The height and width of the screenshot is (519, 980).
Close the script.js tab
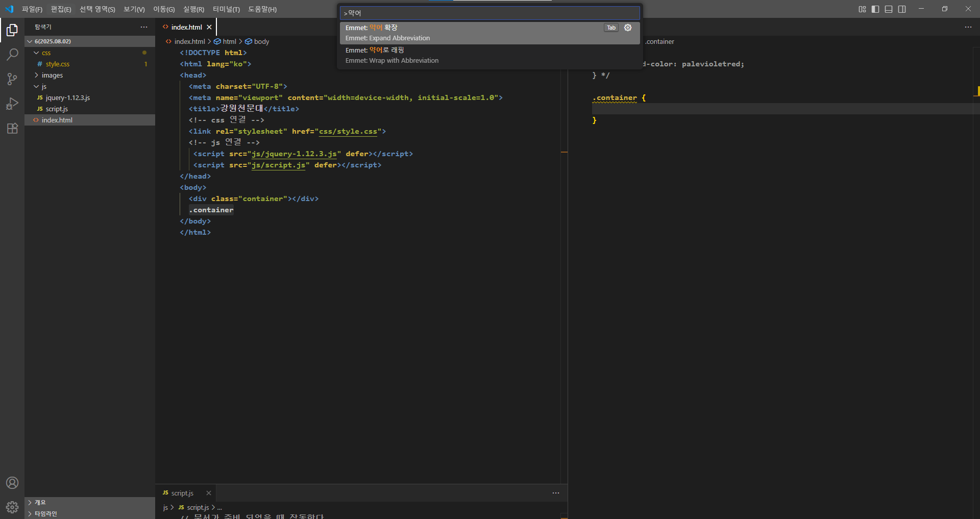pos(208,493)
